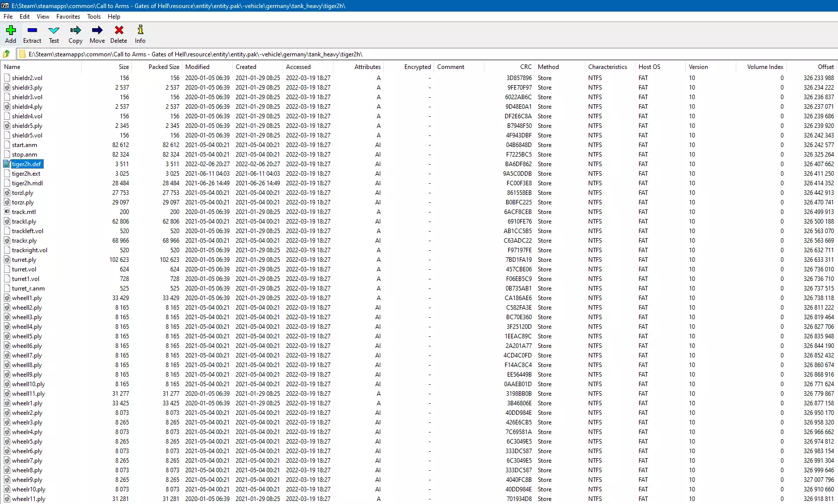Sort by Characteristics column header
The height and width of the screenshot is (504, 838).
coord(610,67)
